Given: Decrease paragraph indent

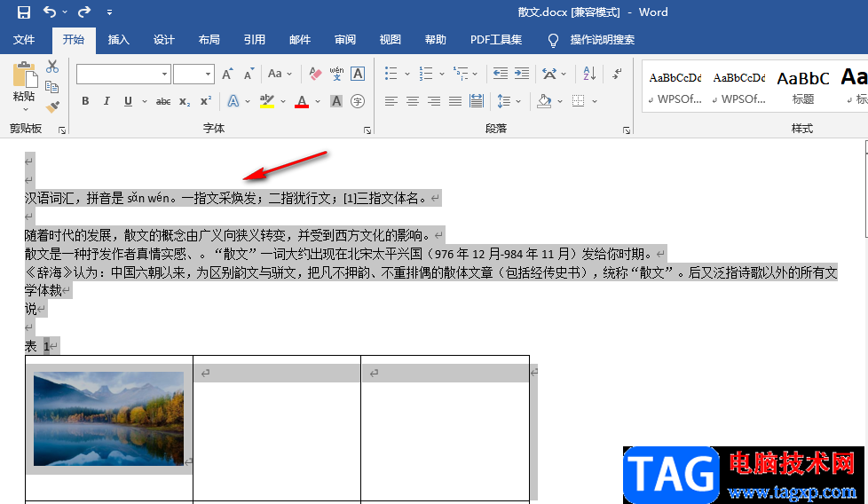Looking at the screenshot, I should click(x=501, y=74).
